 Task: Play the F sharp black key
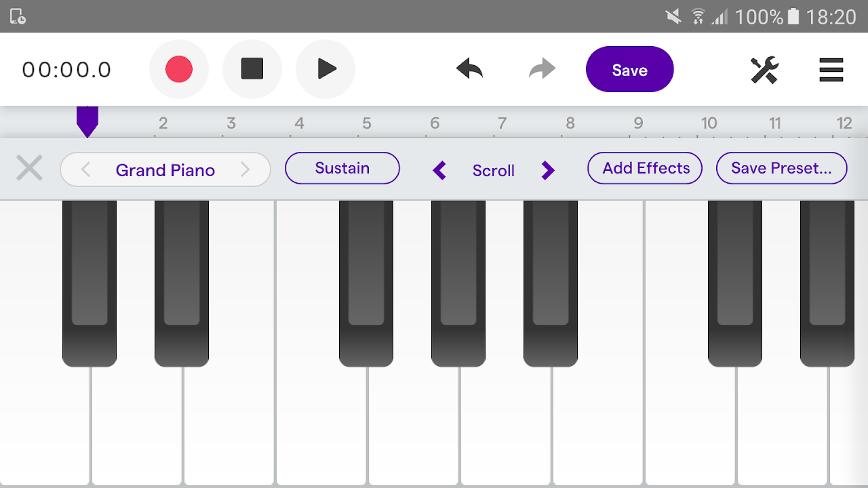click(366, 283)
